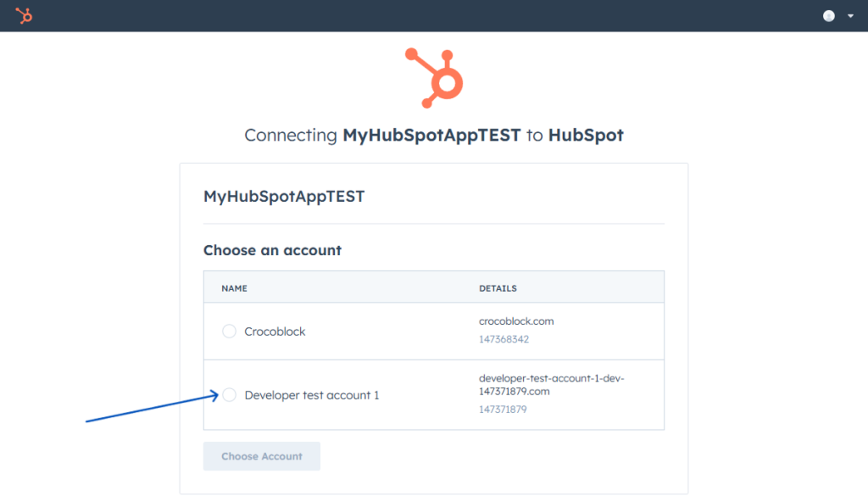The image size is (868, 496).
Task: Click the crocoblock.com domain text
Action: tap(516, 320)
